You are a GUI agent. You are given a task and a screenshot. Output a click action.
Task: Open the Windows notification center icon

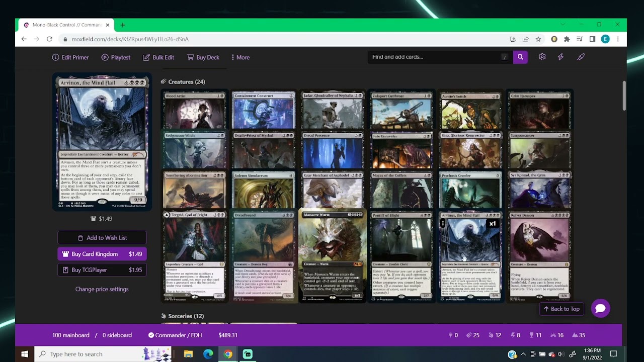[613, 354]
